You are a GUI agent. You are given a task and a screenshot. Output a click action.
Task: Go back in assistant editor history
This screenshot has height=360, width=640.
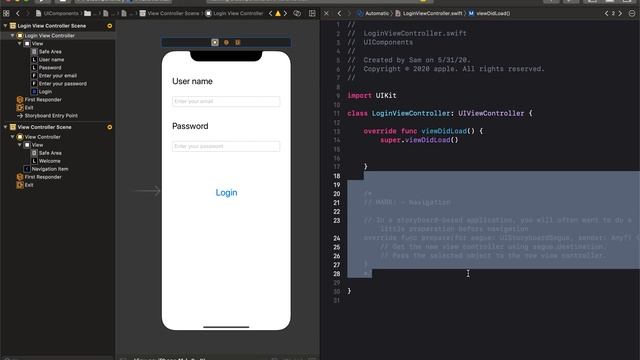pyautogui.click(x=339, y=13)
